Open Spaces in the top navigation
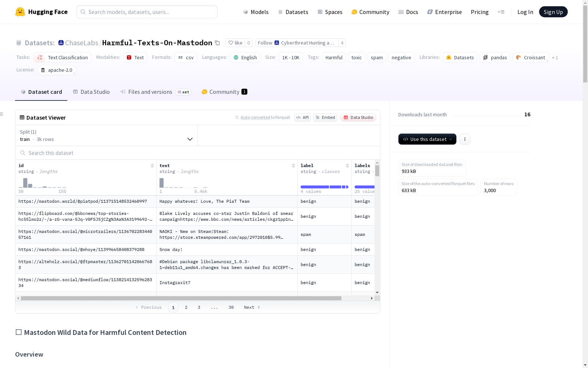Viewport: 588px width, 368px height. click(330, 12)
